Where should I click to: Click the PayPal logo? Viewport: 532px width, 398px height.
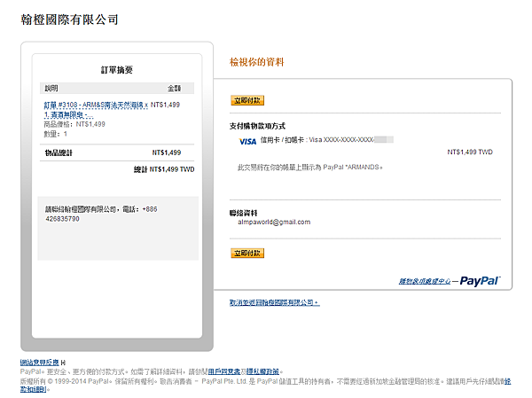point(480,281)
